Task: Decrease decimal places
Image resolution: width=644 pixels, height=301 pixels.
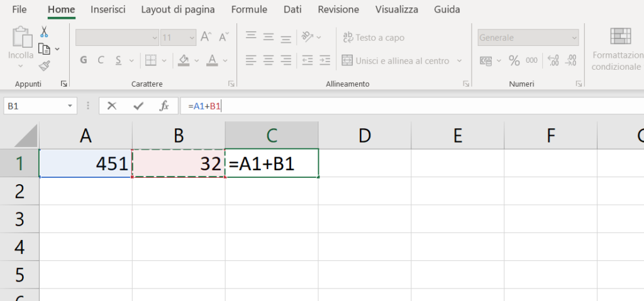Action: (570, 61)
